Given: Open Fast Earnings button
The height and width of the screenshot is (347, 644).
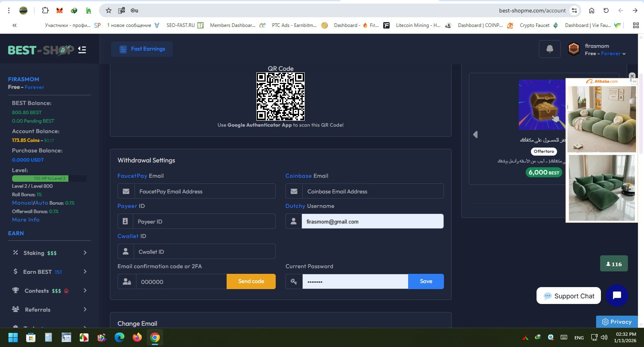Looking at the screenshot, I should tap(142, 49).
